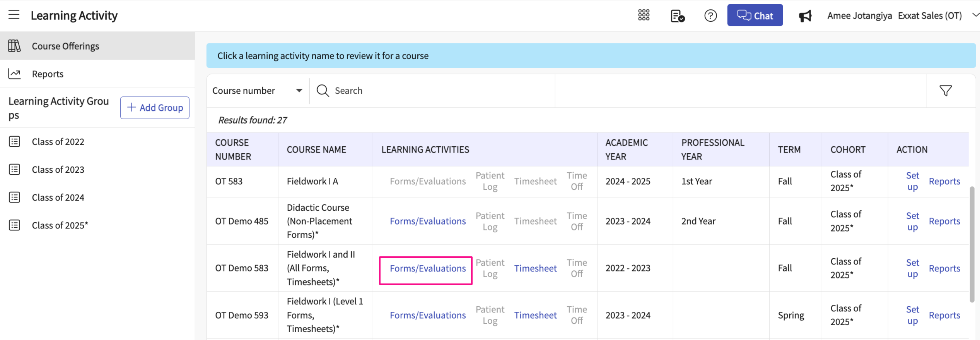Image resolution: width=980 pixels, height=340 pixels.
Task: Open the help question mark icon
Action: click(x=710, y=16)
